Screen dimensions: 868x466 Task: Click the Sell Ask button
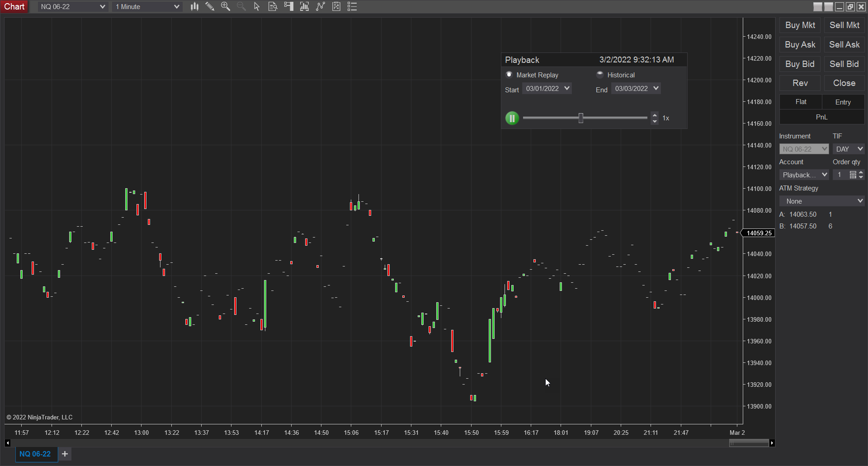(x=844, y=45)
